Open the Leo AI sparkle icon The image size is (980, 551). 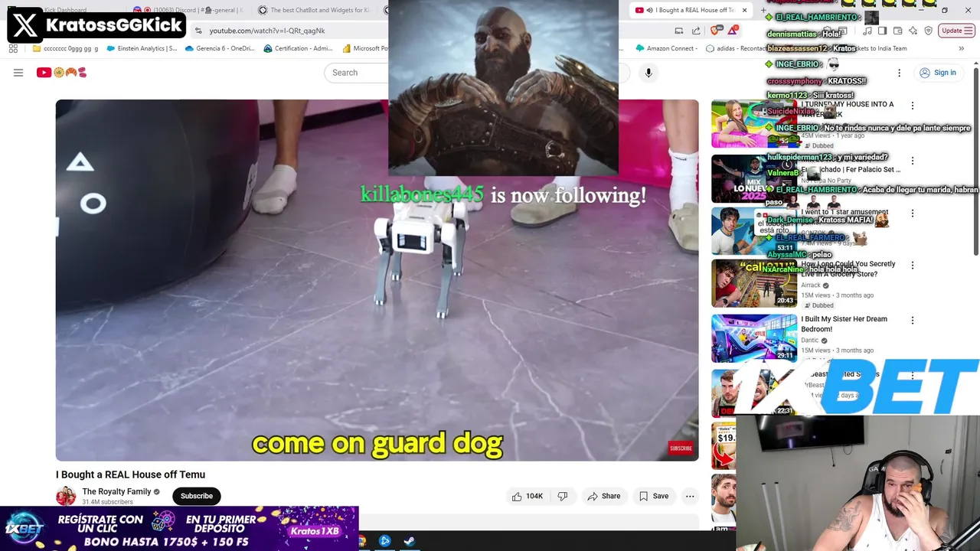point(913,31)
